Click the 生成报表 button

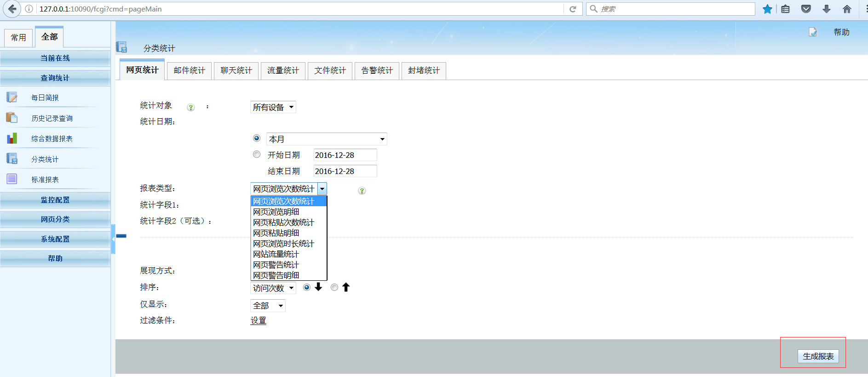coord(818,356)
